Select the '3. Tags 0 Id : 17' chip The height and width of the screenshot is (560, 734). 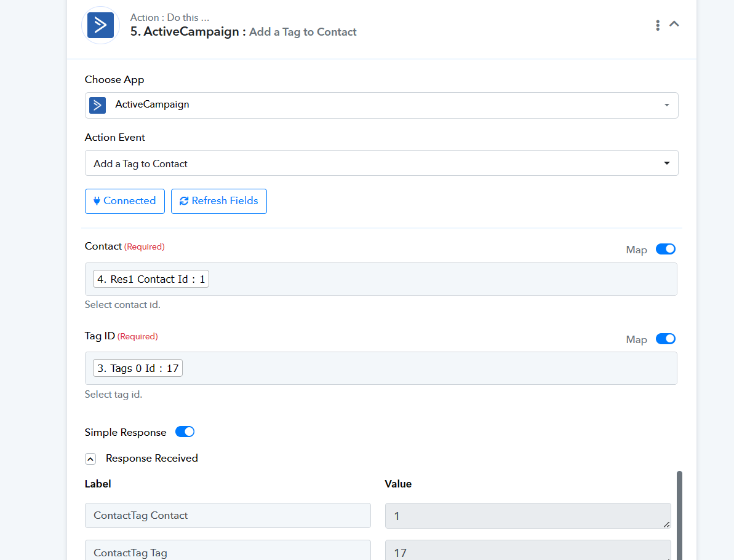(138, 368)
